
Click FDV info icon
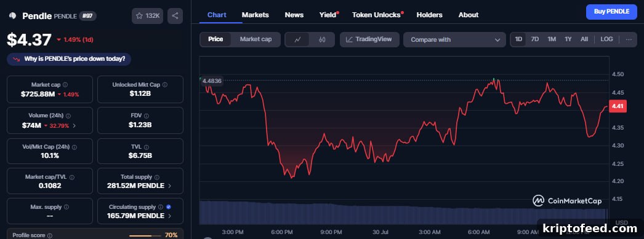[147, 116]
